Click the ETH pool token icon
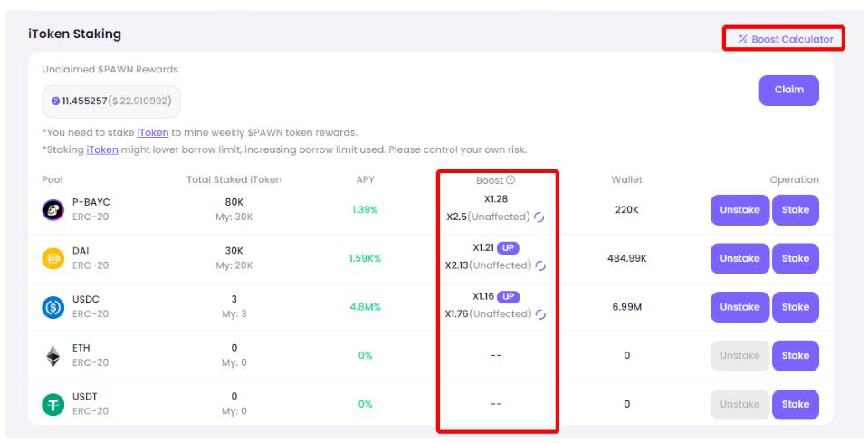The width and height of the screenshot is (868, 443). point(53,356)
